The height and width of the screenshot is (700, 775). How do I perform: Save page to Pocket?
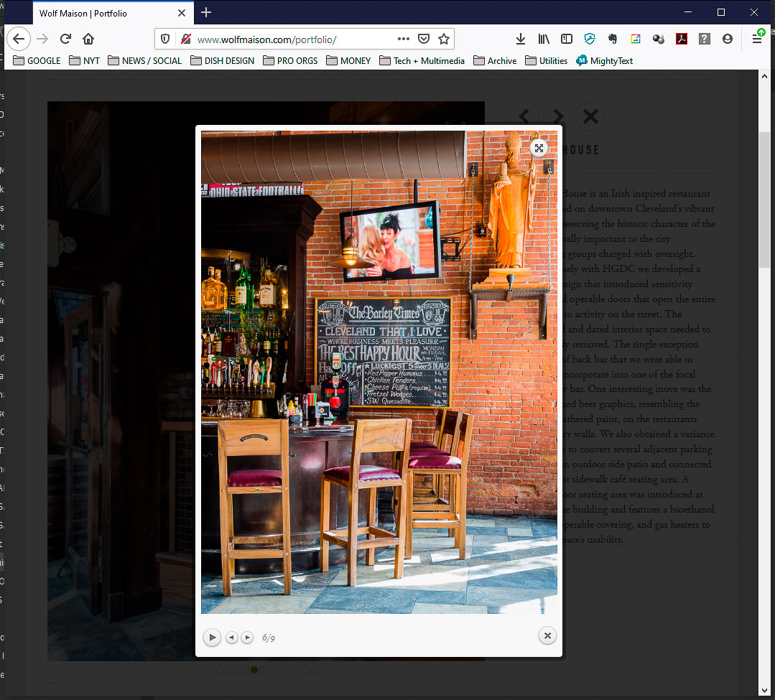424,39
